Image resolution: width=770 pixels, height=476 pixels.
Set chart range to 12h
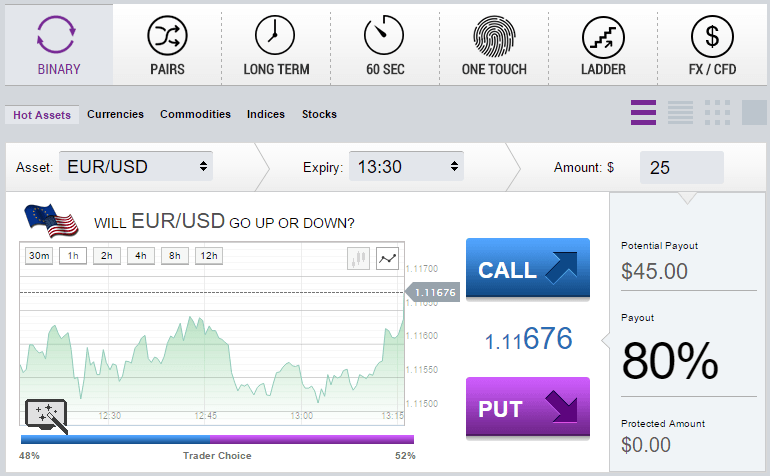tap(209, 256)
